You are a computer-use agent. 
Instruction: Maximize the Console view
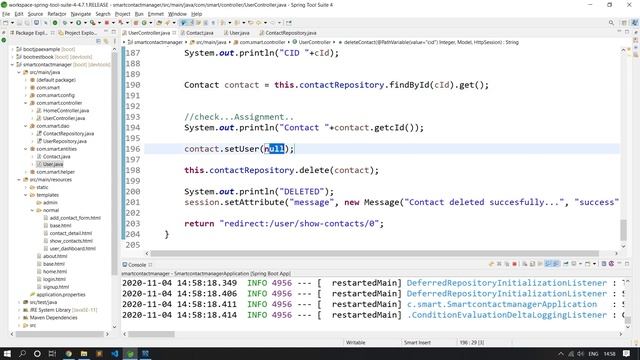pyautogui.click(x=627, y=264)
